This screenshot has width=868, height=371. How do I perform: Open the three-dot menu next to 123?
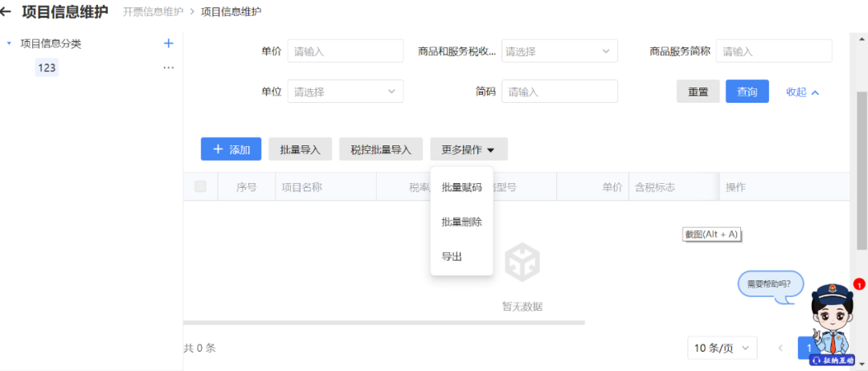[168, 68]
